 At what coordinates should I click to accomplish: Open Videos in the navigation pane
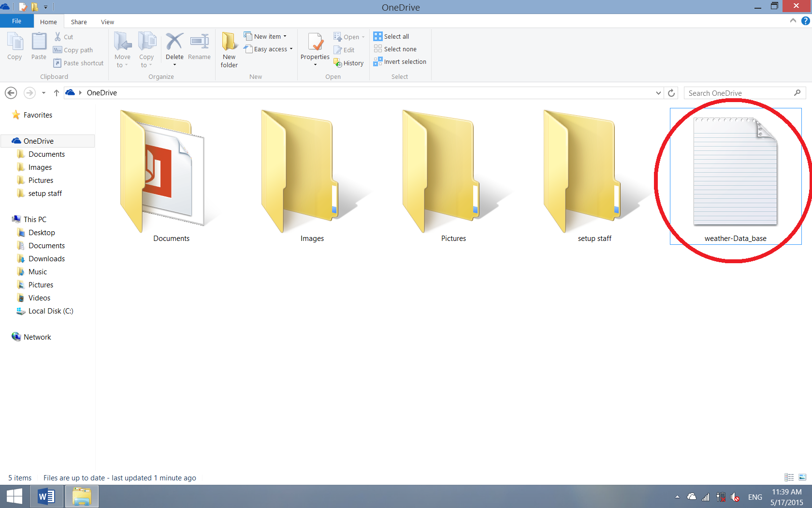(x=33, y=298)
